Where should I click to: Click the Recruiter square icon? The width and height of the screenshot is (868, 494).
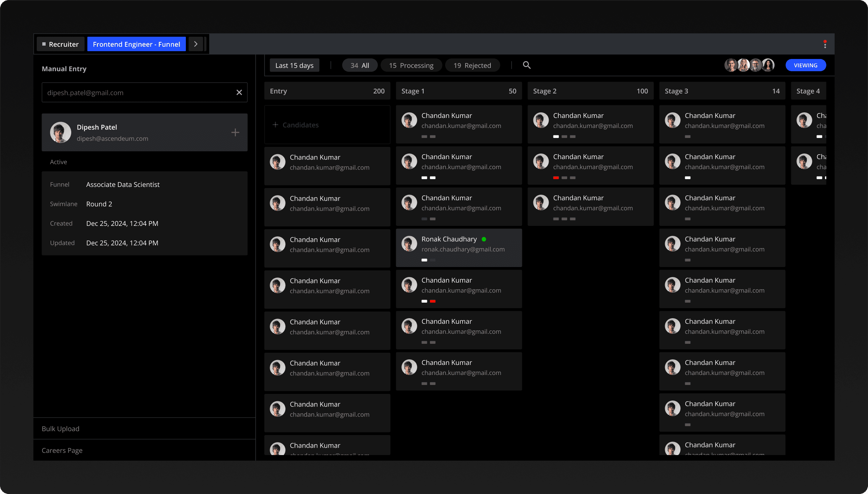click(44, 44)
